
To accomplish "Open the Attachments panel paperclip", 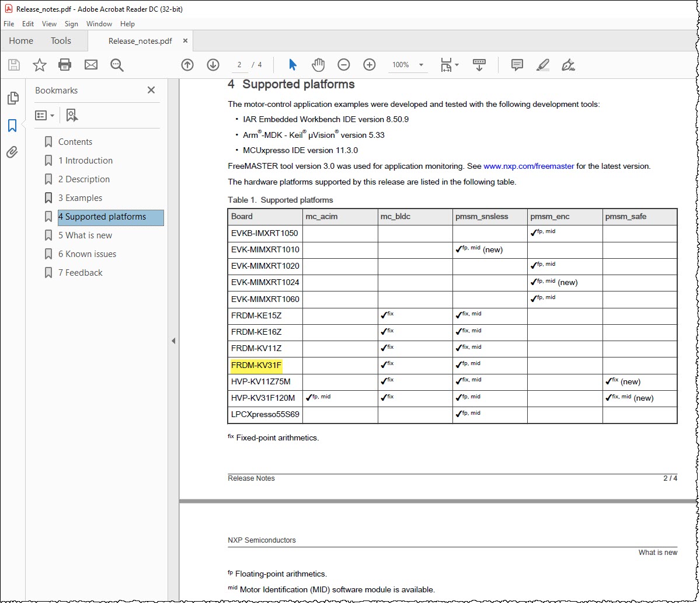I will [x=12, y=152].
